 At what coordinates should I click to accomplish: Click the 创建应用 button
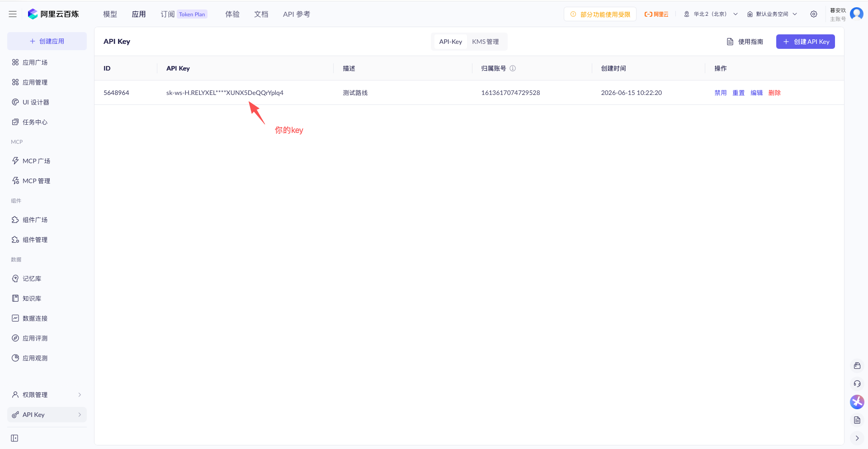[47, 41]
